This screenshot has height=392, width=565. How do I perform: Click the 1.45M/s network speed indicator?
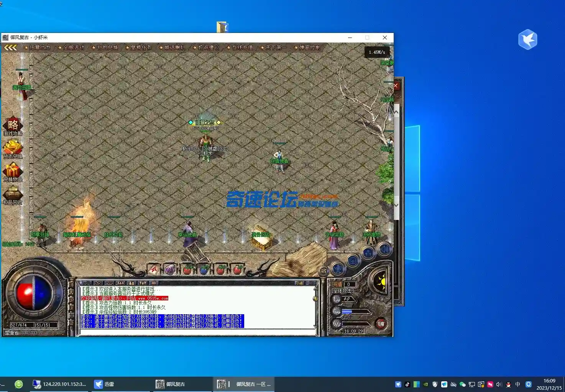click(377, 52)
